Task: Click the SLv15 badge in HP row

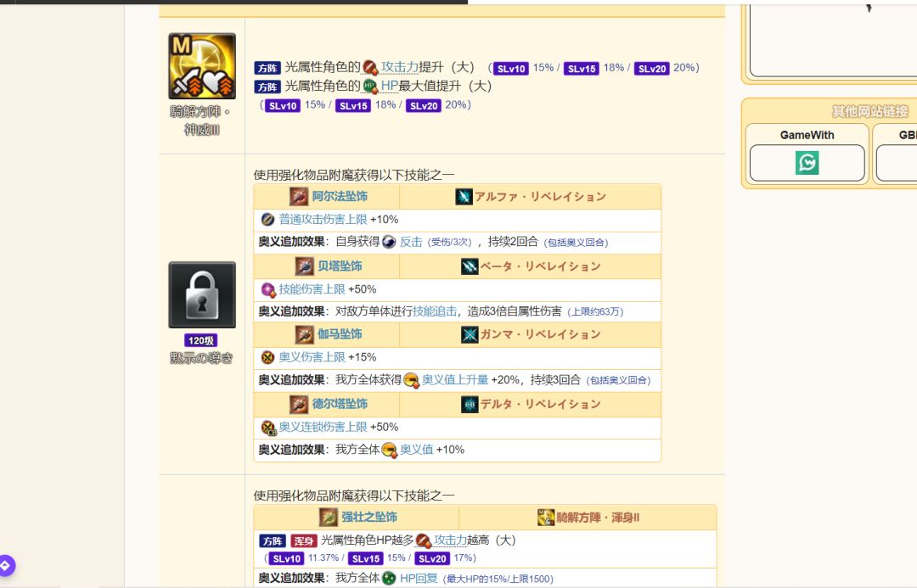Action: (x=353, y=106)
